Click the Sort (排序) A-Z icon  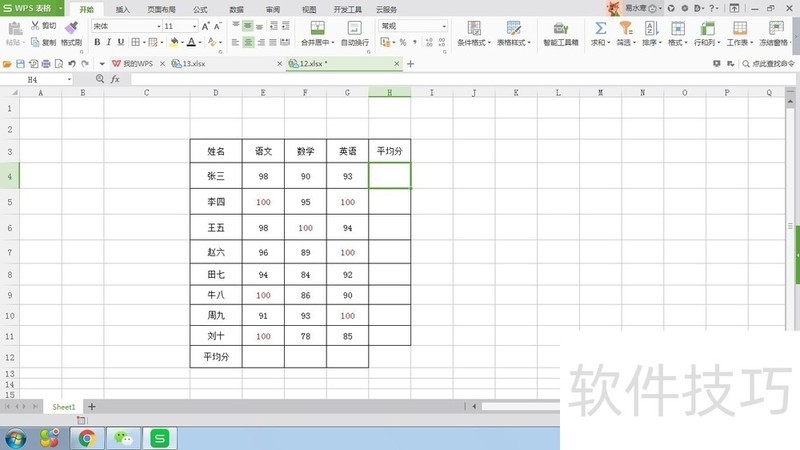tap(652, 28)
